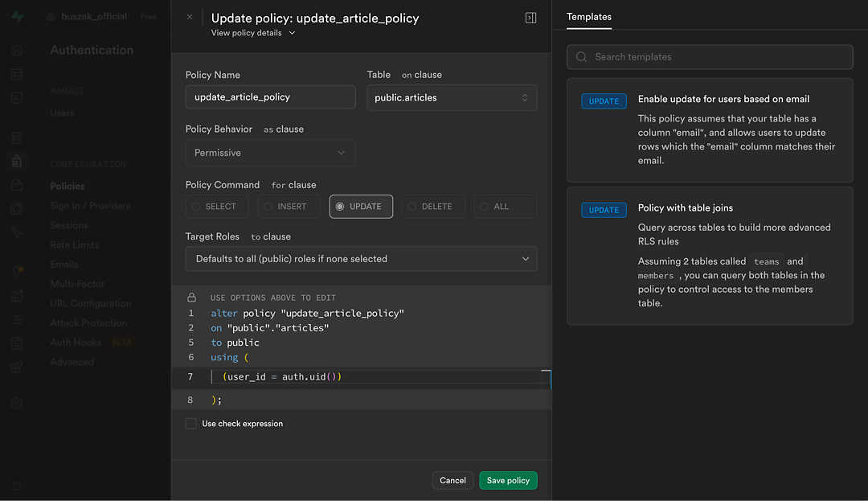Close the Update policy panel with X
Image resolution: width=868 pixels, height=501 pixels.
tap(190, 17)
